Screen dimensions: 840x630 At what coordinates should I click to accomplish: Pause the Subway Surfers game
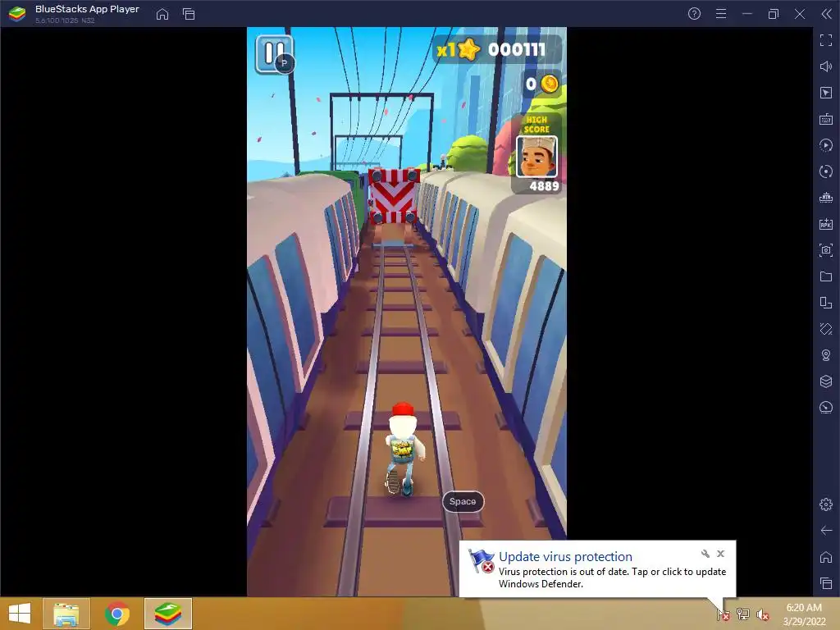pos(274,53)
